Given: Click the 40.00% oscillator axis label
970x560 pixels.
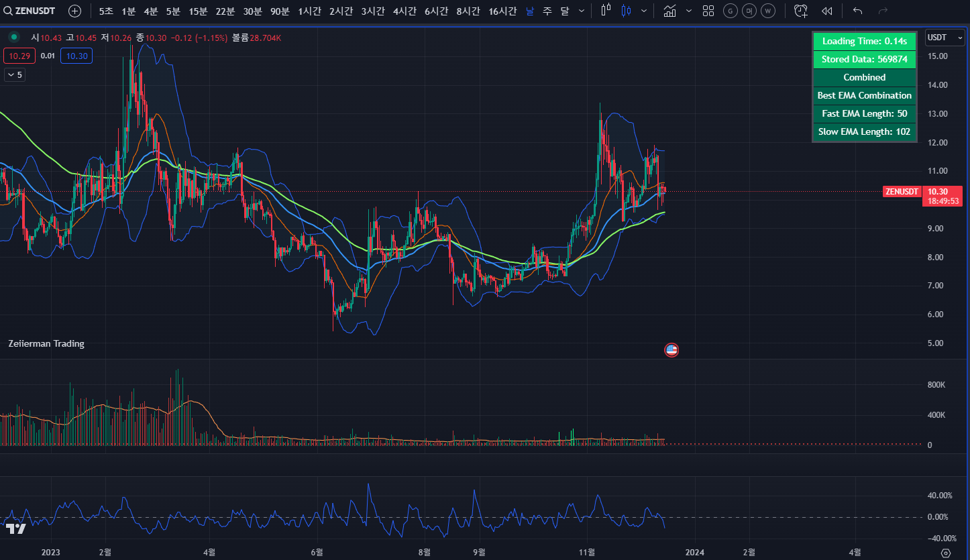Looking at the screenshot, I should [939, 496].
